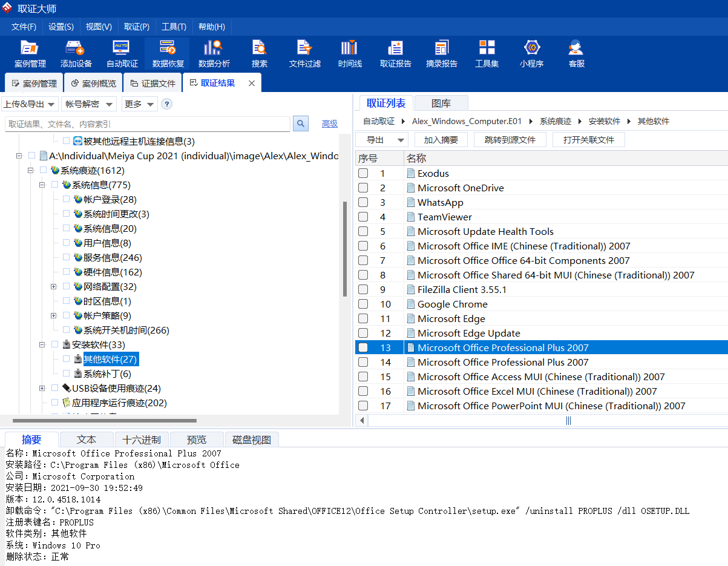The height and width of the screenshot is (566, 728).
Task: Check the box for FileZilla Client row
Action: 363,289
